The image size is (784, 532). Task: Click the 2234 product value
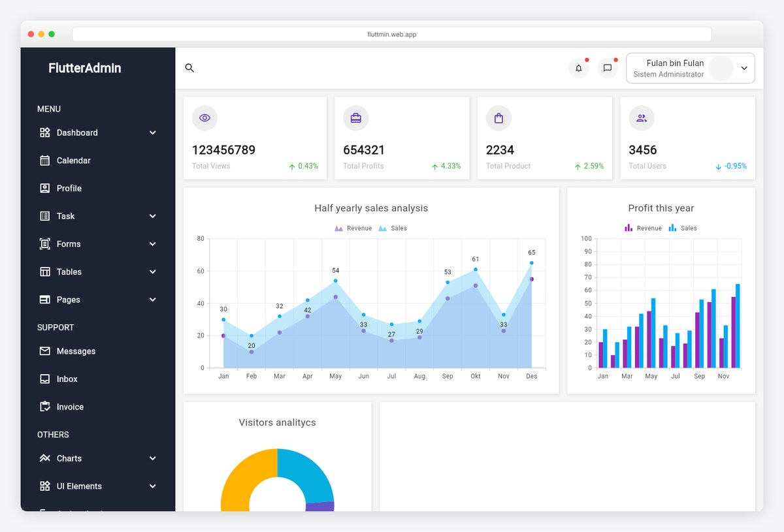(x=500, y=150)
